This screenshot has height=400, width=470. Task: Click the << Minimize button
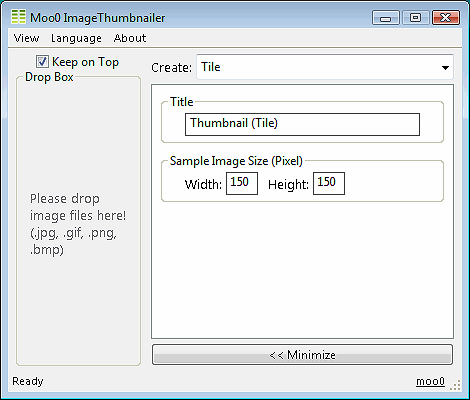[302, 355]
